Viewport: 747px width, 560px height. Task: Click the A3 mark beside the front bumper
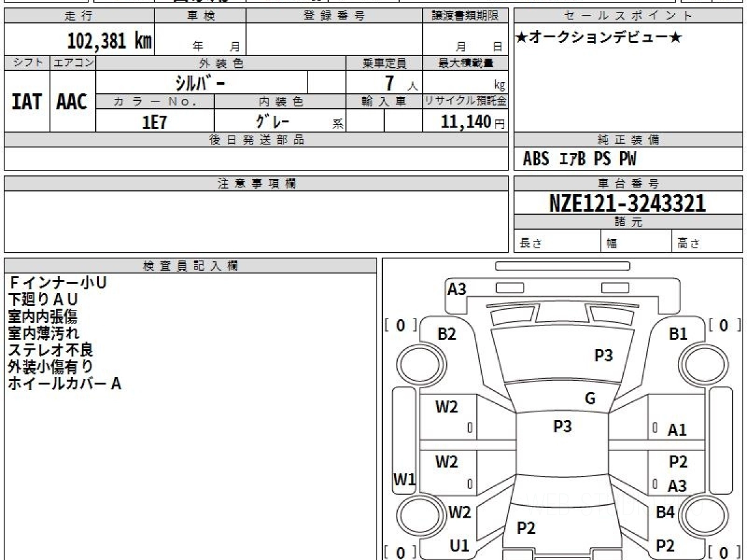(457, 289)
